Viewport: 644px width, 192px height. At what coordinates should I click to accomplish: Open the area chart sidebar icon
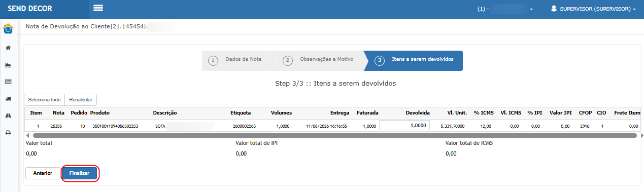click(x=8, y=65)
